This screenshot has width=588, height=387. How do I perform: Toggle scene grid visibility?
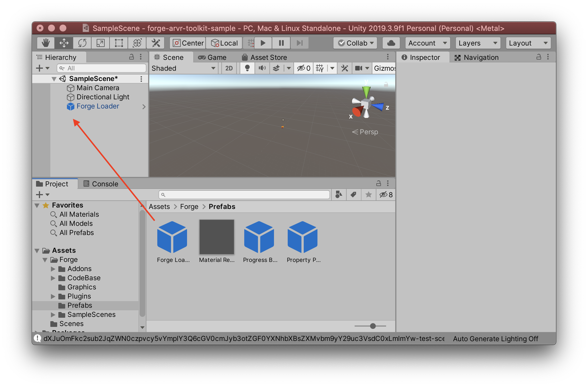tap(320, 68)
